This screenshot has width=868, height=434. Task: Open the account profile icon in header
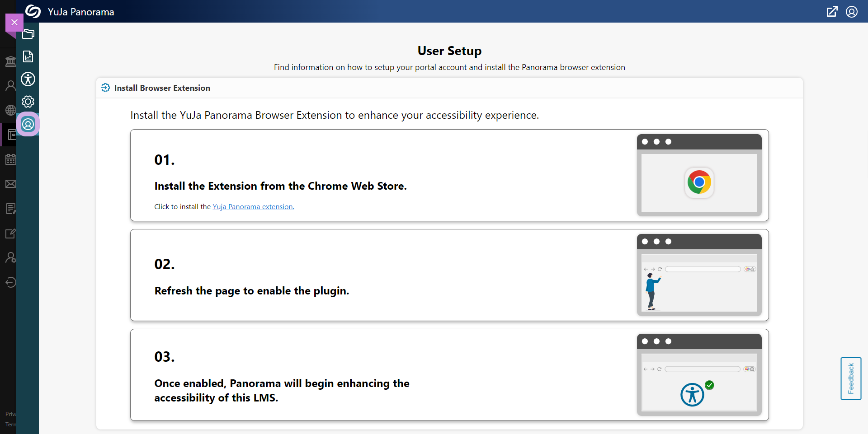852,12
